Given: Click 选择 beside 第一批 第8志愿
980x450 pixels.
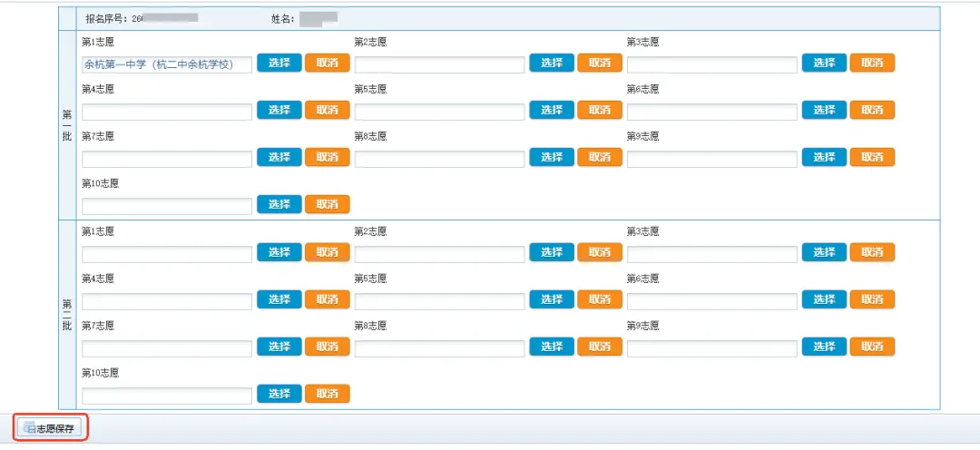Looking at the screenshot, I should (x=552, y=158).
